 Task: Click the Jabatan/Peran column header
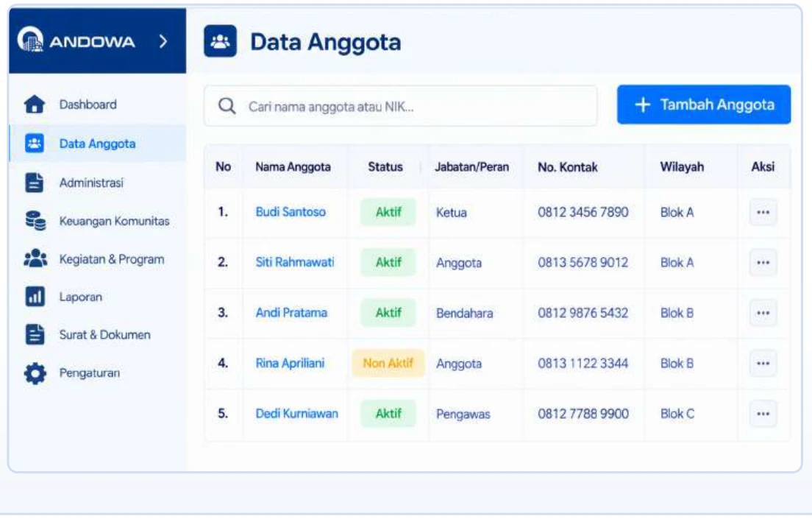[471, 167]
